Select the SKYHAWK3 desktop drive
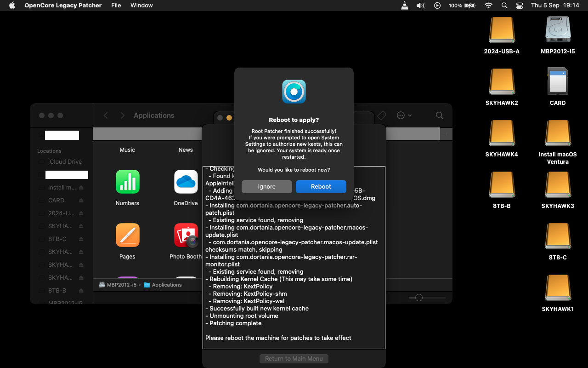 click(558, 185)
